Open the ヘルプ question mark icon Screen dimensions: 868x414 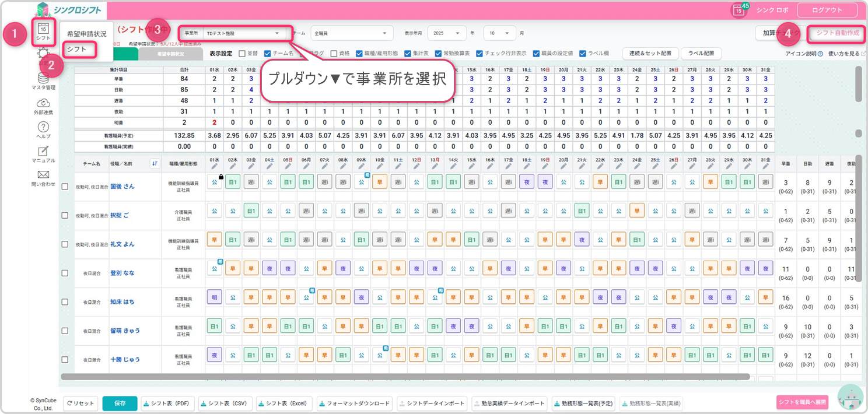43,127
